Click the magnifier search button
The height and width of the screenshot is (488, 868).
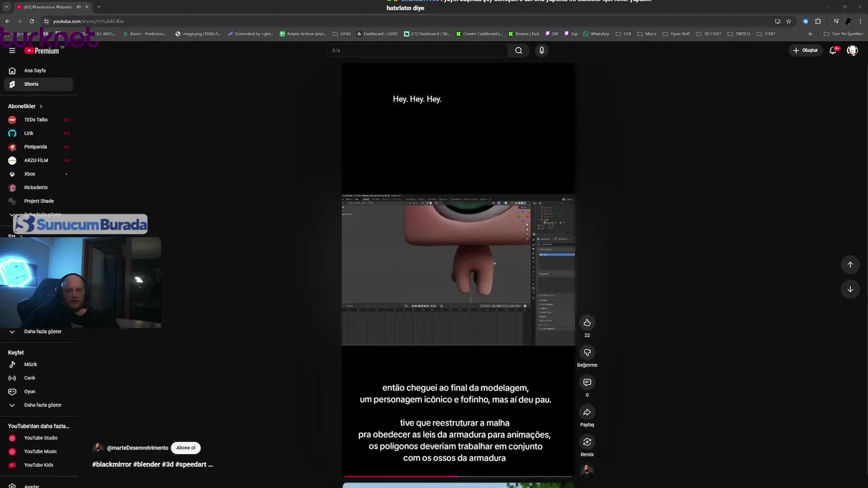pyautogui.click(x=519, y=50)
